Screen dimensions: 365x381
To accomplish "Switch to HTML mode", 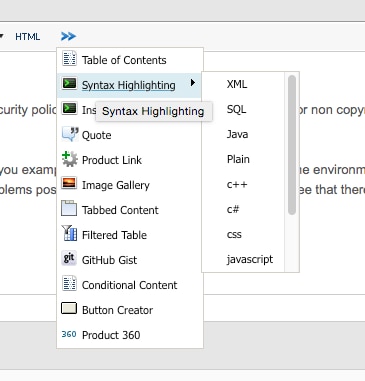I will click(x=27, y=37).
